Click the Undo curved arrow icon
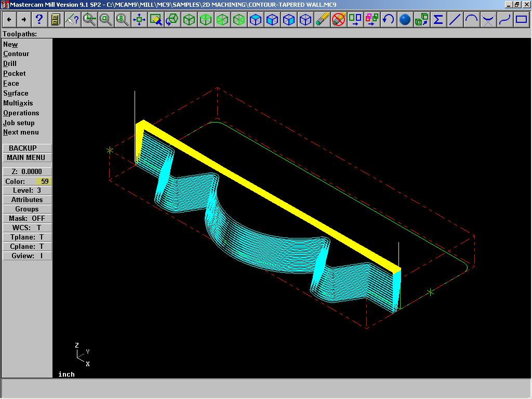The width and height of the screenshot is (532, 399). coord(388,20)
